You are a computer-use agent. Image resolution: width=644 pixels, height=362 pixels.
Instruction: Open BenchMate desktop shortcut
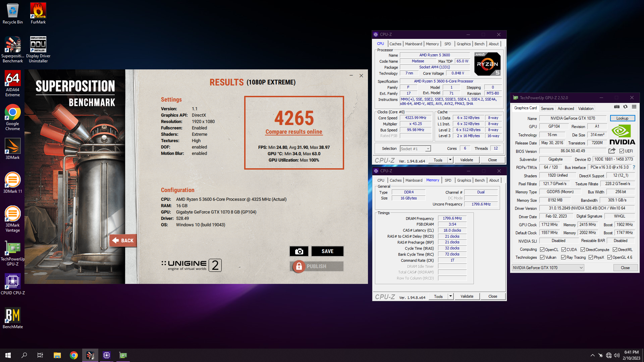(x=13, y=318)
